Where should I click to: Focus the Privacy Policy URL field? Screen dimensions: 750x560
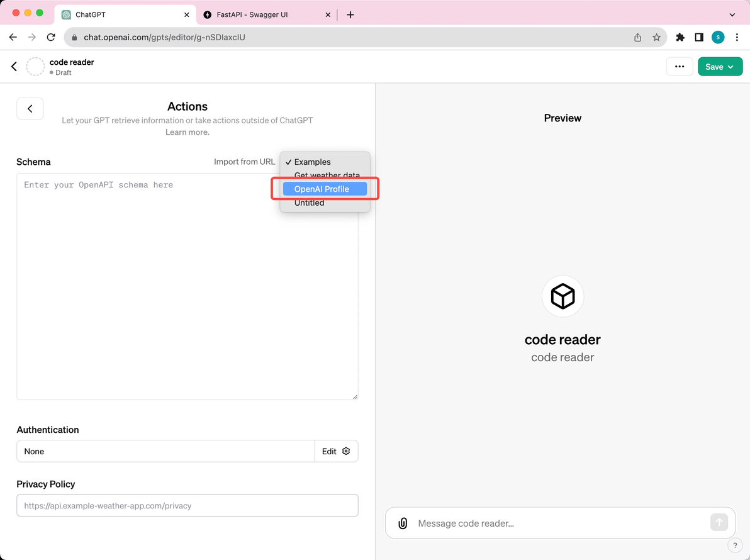pos(187,505)
